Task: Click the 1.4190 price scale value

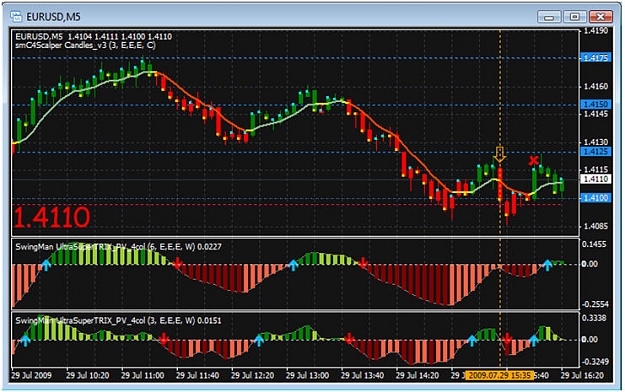Action: coord(596,31)
